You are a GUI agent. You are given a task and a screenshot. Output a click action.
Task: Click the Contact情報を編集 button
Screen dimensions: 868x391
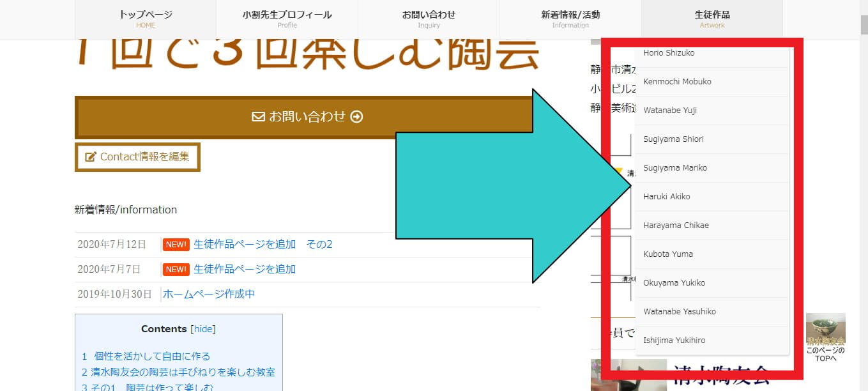pyautogui.click(x=137, y=157)
